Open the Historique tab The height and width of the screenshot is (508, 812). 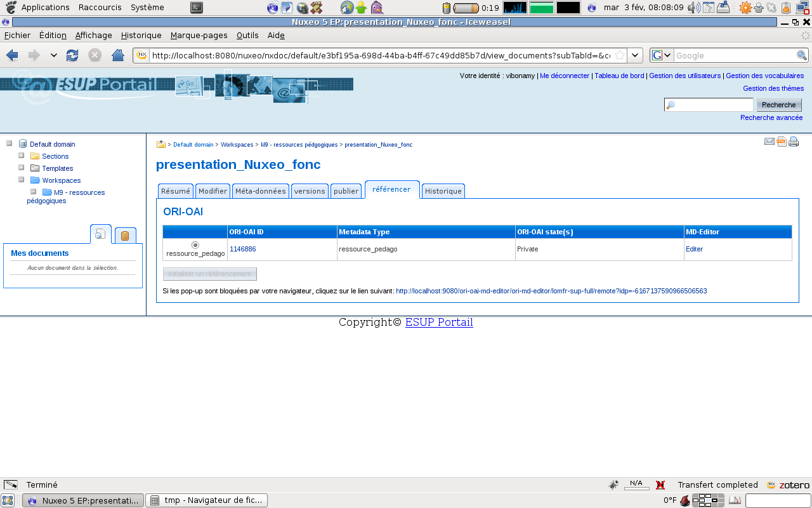pyautogui.click(x=443, y=191)
